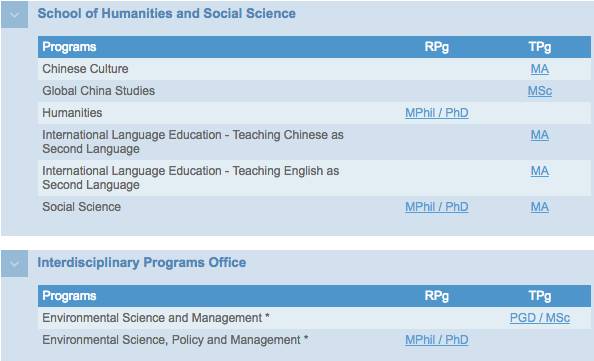Open the MA link for Social Science
This screenshot has width=594, height=361.
[x=540, y=207]
